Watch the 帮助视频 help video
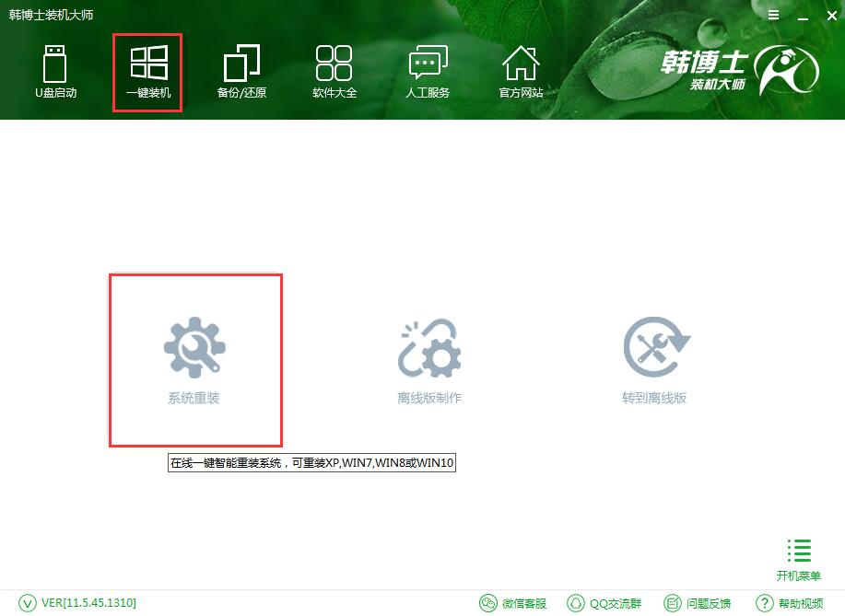The height and width of the screenshot is (616, 845). coord(789,604)
